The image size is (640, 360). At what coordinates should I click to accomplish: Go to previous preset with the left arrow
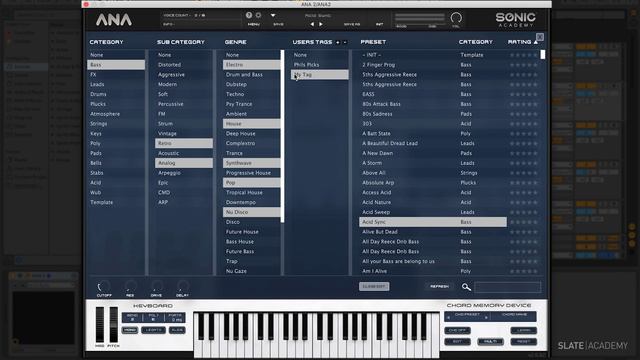(312, 24)
